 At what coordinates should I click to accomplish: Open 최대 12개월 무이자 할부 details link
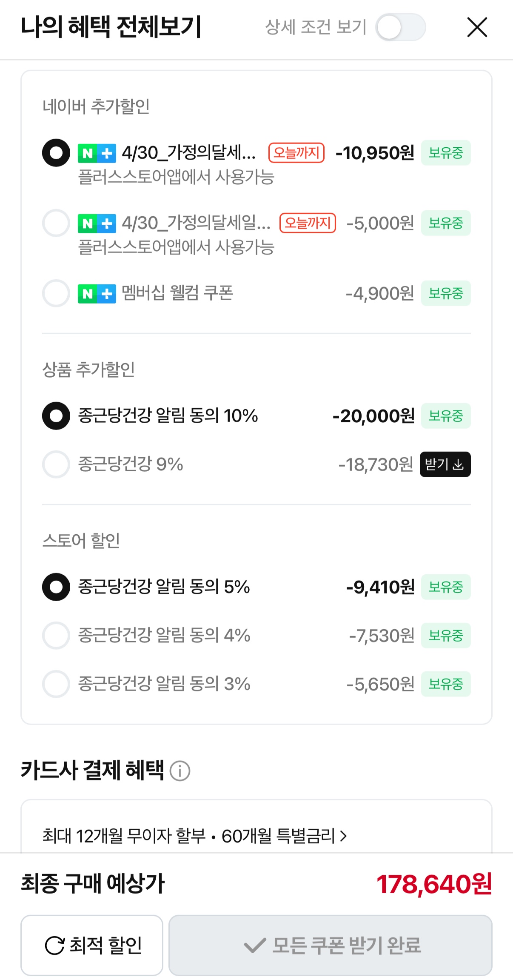tap(124, 836)
